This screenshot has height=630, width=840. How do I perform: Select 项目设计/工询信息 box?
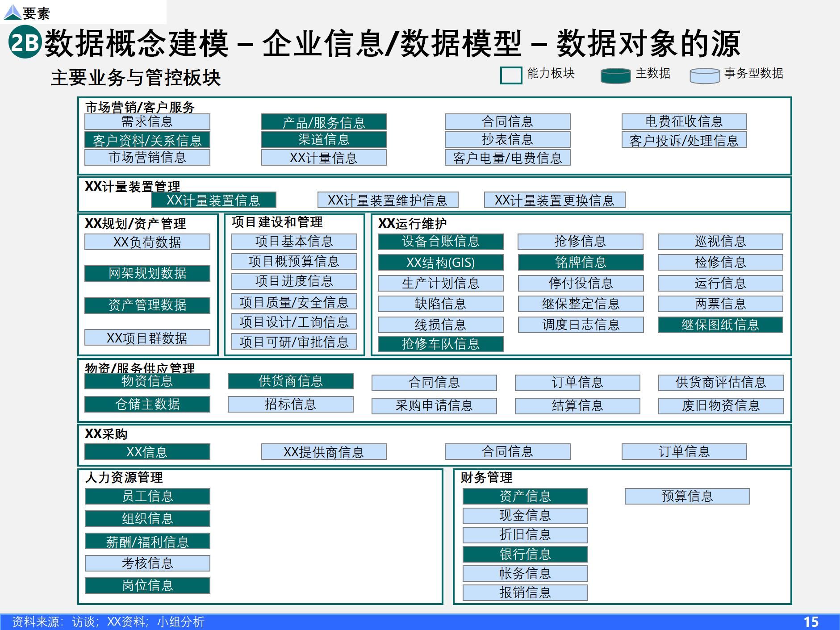tap(294, 321)
